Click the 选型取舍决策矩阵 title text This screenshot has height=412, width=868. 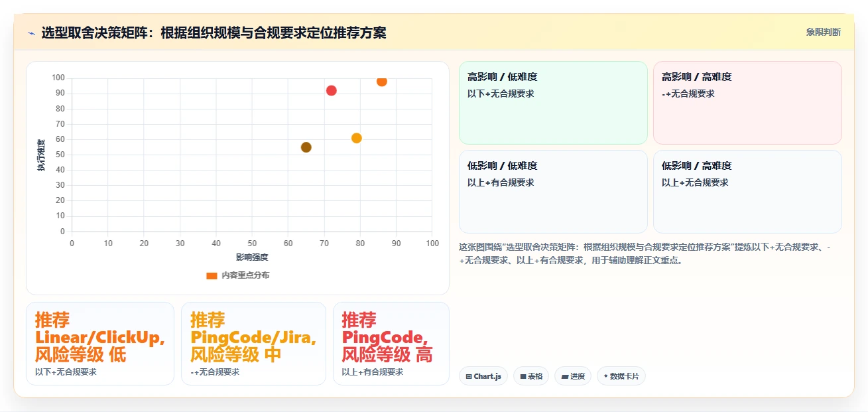tap(214, 33)
